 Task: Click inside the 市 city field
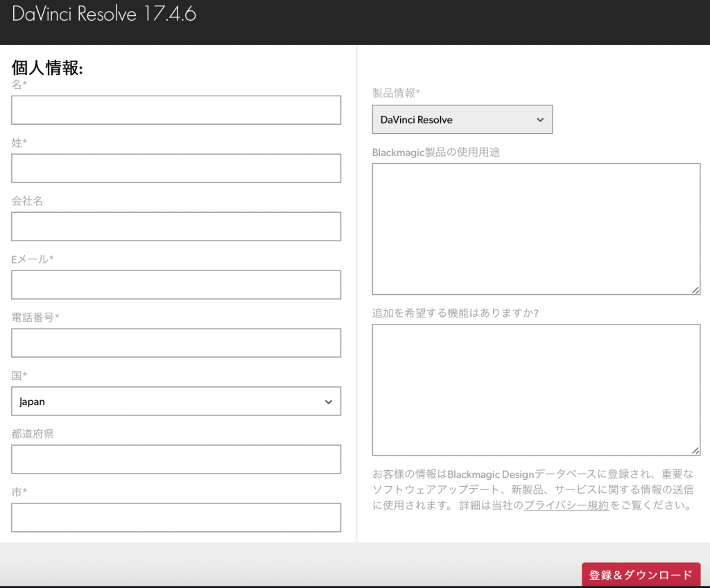click(x=175, y=517)
